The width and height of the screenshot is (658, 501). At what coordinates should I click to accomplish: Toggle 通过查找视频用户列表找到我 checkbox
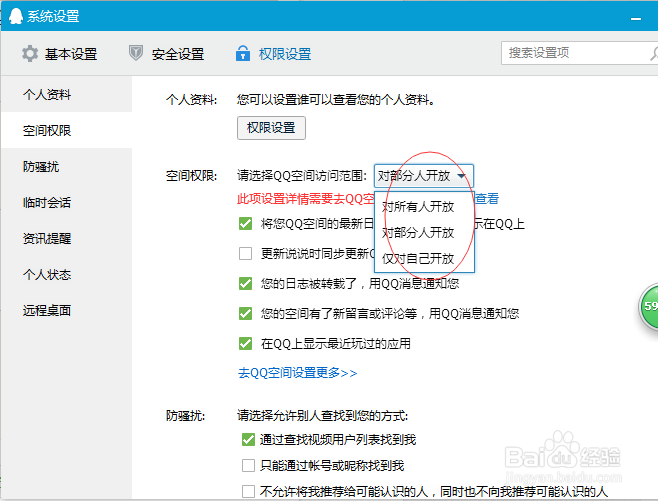248,440
